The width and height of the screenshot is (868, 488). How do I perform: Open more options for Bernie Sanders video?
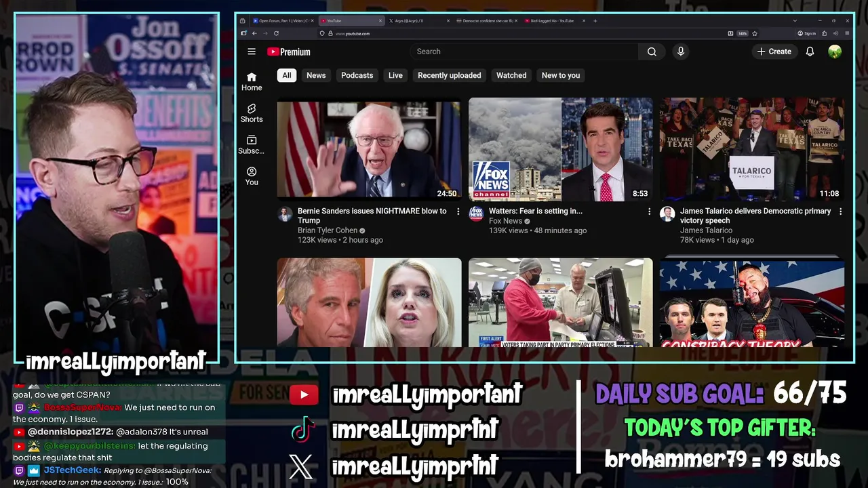point(458,211)
